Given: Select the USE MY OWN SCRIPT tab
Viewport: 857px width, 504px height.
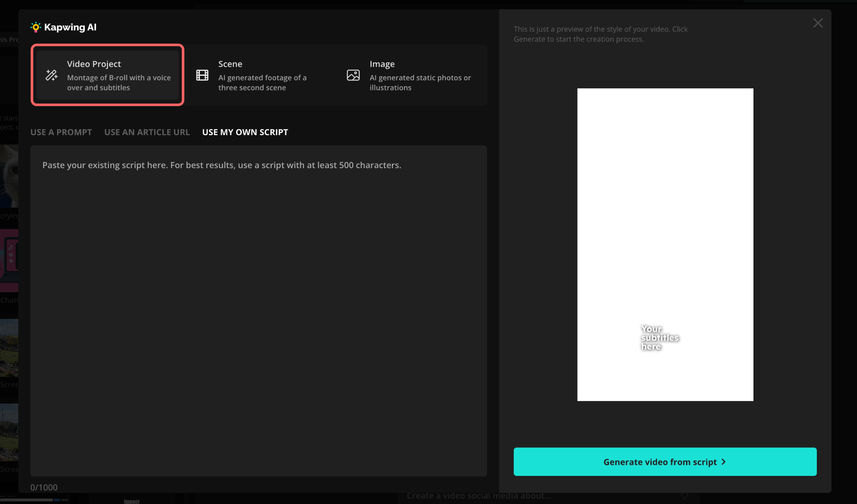Looking at the screenshot, I should [245, 132].
